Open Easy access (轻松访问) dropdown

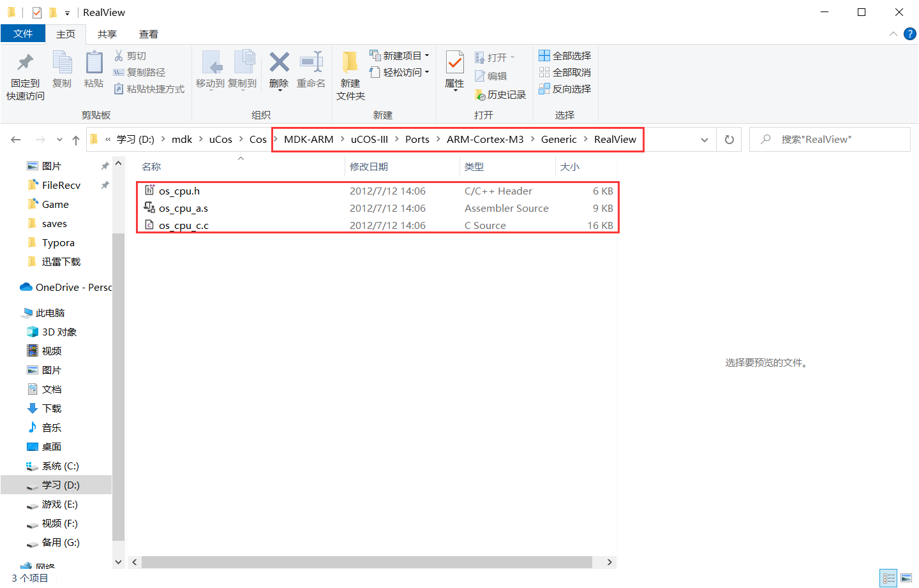pos(400,72)
